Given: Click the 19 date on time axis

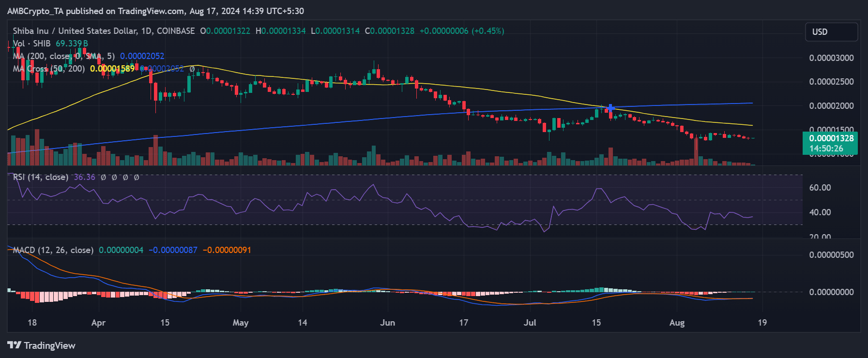Looking at the screenshot, I should coord(762,323).
